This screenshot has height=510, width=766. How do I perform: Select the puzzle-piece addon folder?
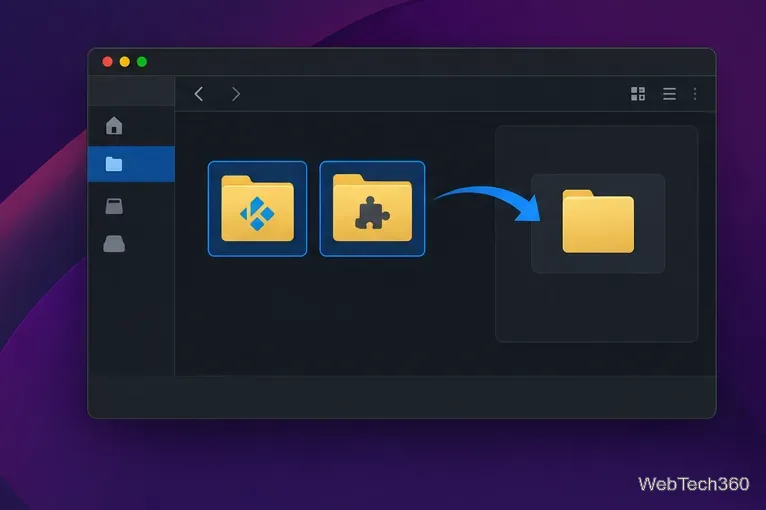click(x=372, y=209)
